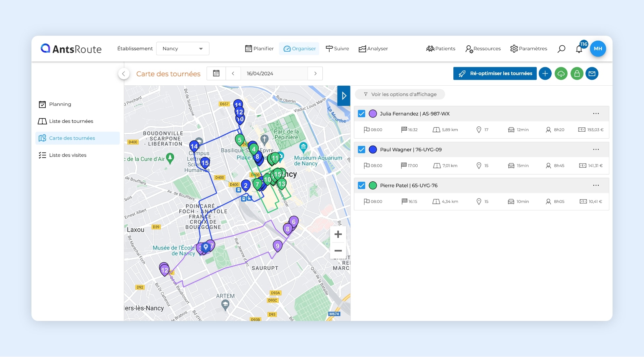This screenshot has width=644, height=357.
Task: Click the envelope send icon
Action: pyautogui.click(x=592, y=73)
